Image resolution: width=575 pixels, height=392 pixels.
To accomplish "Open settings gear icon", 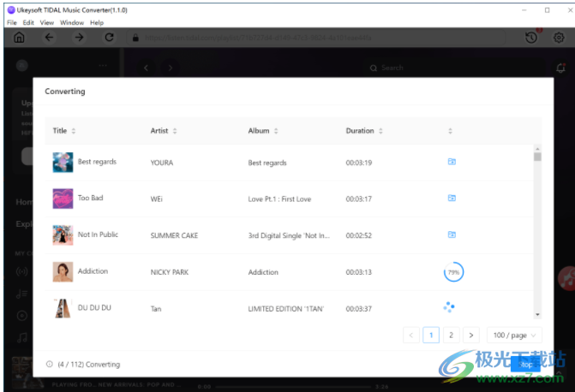I will pyautogui.click(x=559, y=38).
